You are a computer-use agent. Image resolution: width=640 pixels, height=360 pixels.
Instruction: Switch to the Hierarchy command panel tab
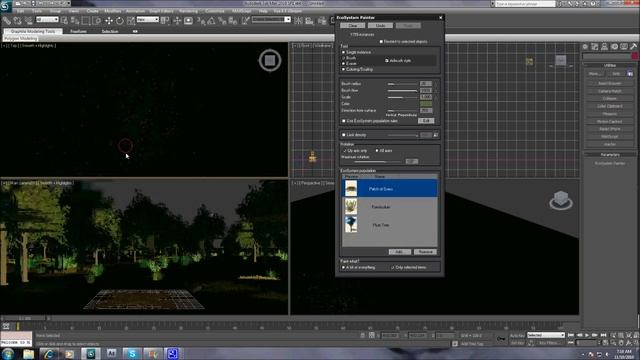(604, 47)
